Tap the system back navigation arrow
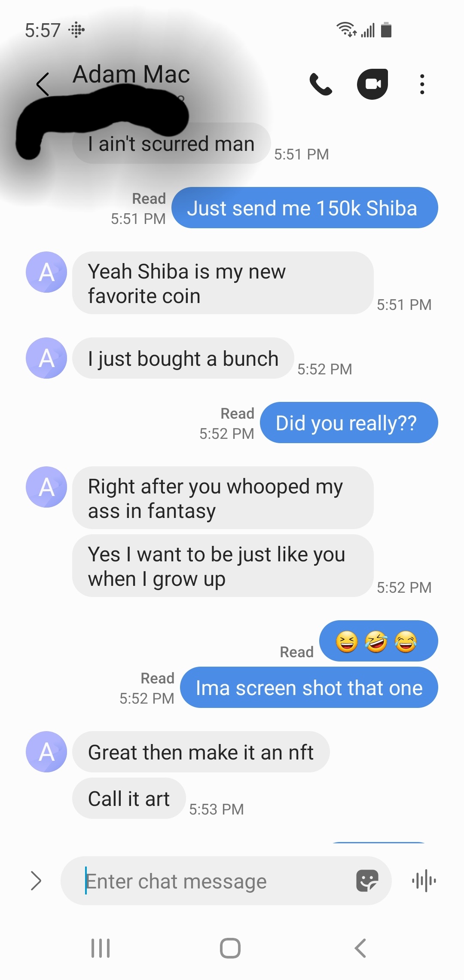This screenshot has height=980, width=464. pos(360,948)
